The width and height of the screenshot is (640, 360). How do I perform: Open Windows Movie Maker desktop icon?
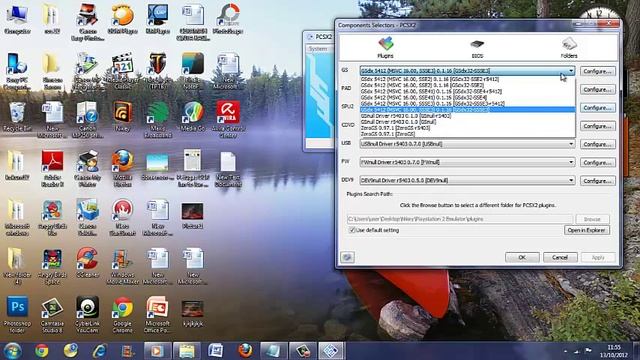click(x=122, y=266)
